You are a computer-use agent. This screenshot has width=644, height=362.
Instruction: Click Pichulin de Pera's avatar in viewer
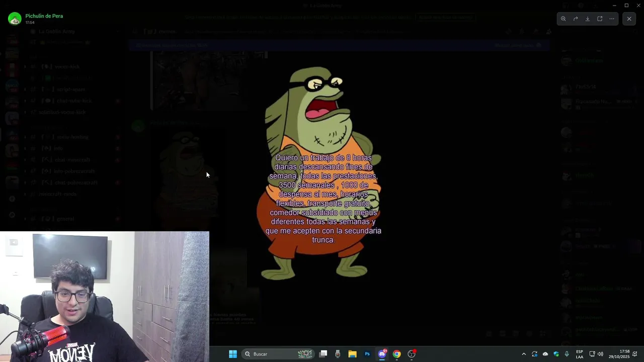pos(15,19)
